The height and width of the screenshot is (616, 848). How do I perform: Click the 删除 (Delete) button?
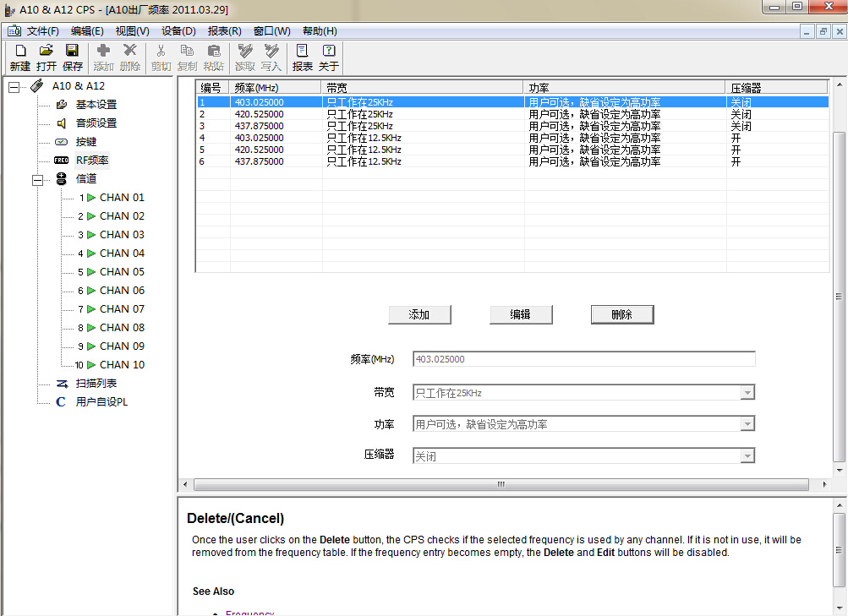621,314
